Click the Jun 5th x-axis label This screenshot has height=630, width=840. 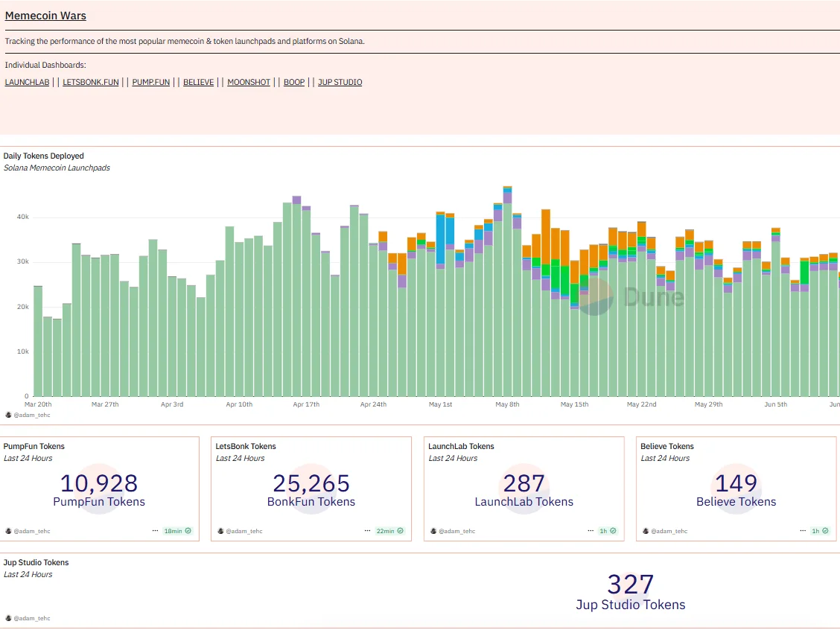coord(776,404)
